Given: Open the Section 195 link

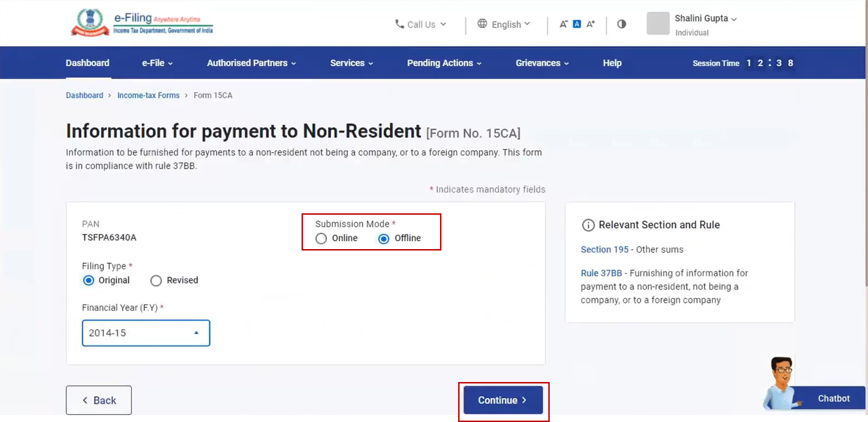Looking at the screenshot, I should [604, 250].
